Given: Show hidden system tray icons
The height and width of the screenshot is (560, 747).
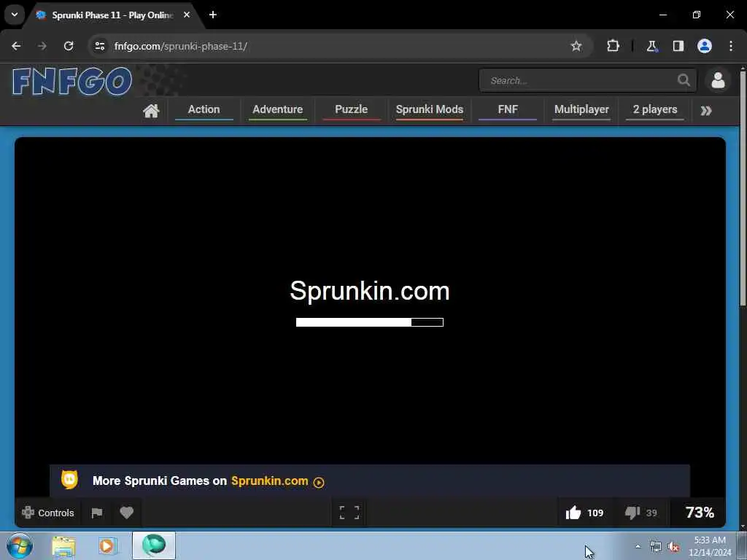Looking at the screenshot, I should tap(638, 546).
